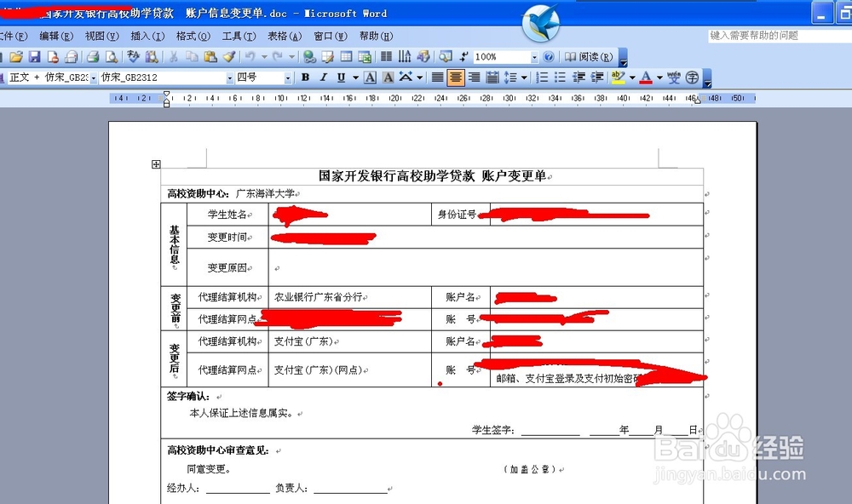The image size is (852, 504).
Task: Click the Change Text Direction icon
Action: point(405,56)
